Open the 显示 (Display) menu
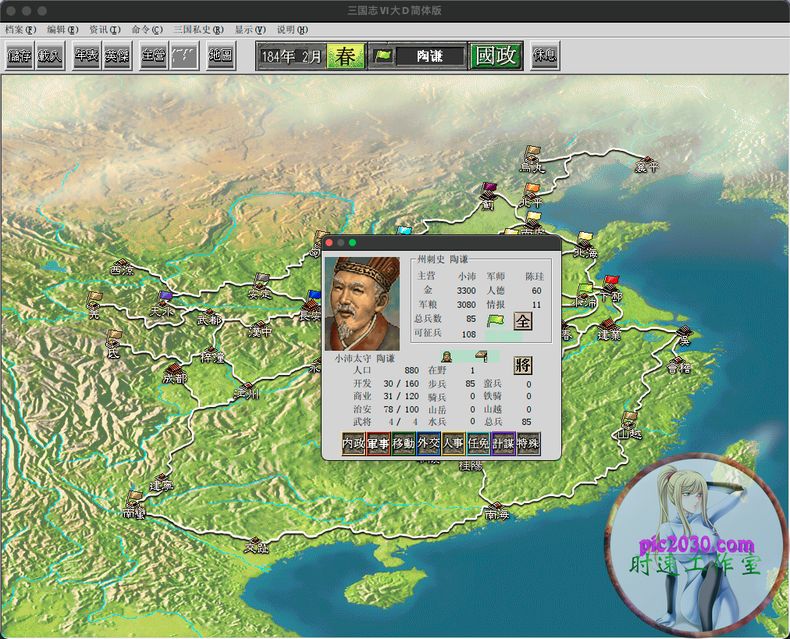This screenshot has width=790, height=639. [x=250, y=30]
